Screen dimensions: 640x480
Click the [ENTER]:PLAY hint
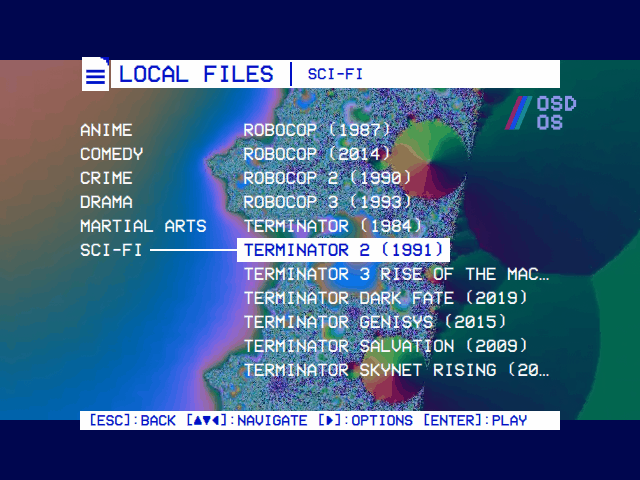click(x=475, y=420)
